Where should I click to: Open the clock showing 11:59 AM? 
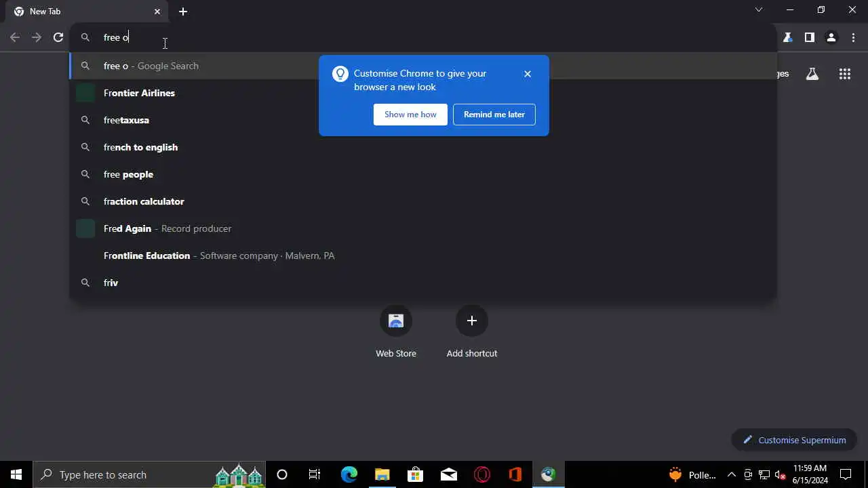[810, 474]
